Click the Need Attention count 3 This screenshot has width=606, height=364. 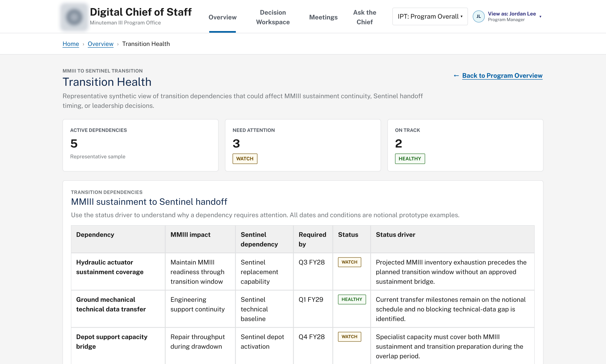[236, 144]
